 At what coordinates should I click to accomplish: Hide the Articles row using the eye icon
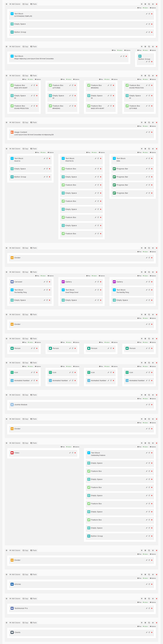[x=153, y=575]
